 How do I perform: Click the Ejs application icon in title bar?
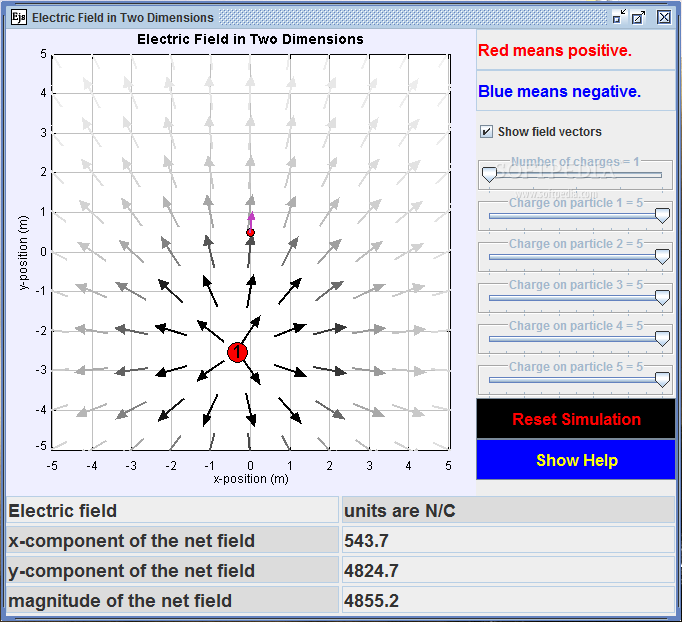pyautogui.click(x=18, y=17)
